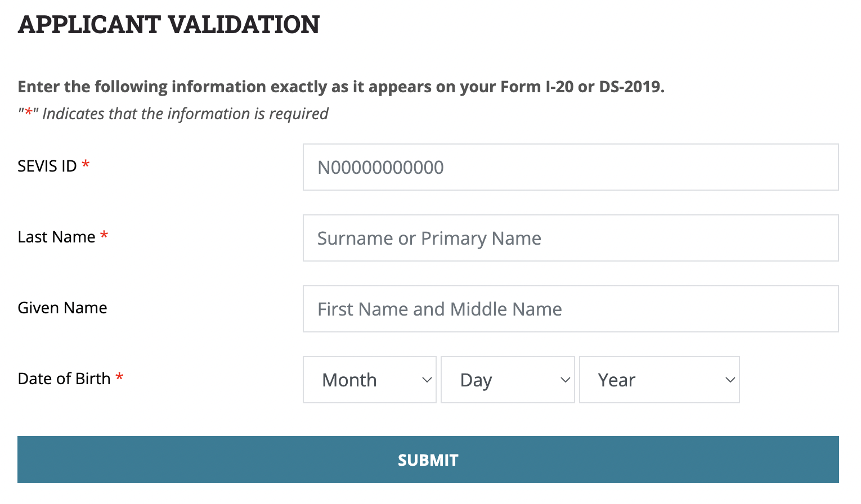
Task: Expand the Day selector chevron
Action: click(565, 380)
